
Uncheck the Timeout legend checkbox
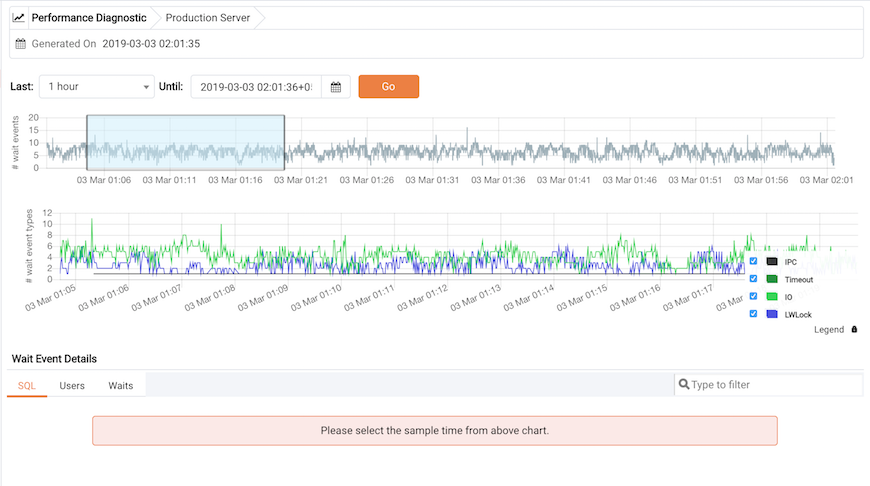[x=753, y=279]
